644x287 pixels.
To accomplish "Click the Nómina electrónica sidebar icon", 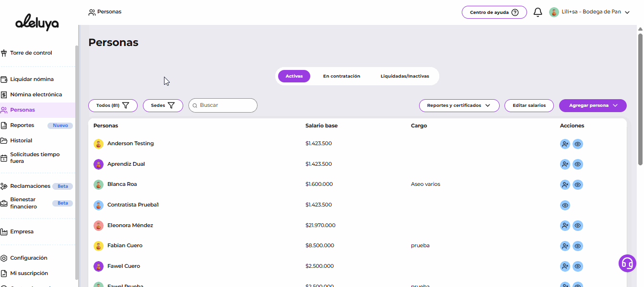I will click(x=4, y=95).
